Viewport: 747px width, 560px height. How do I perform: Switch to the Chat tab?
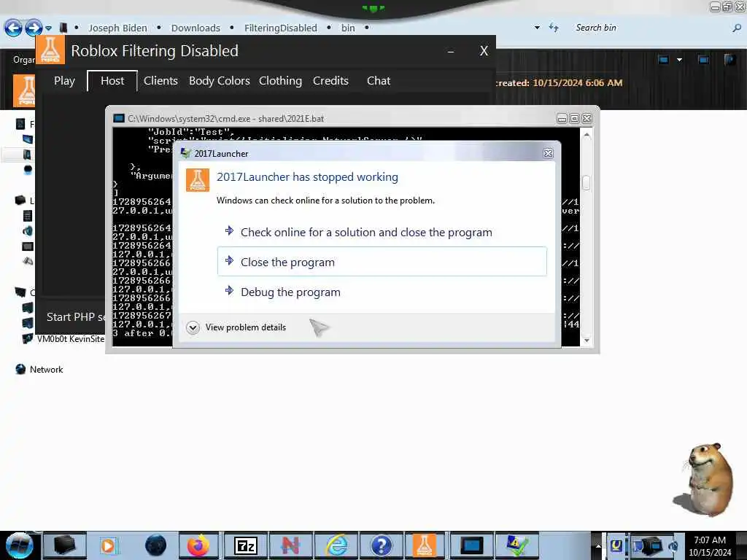click(x=379, y=81)
